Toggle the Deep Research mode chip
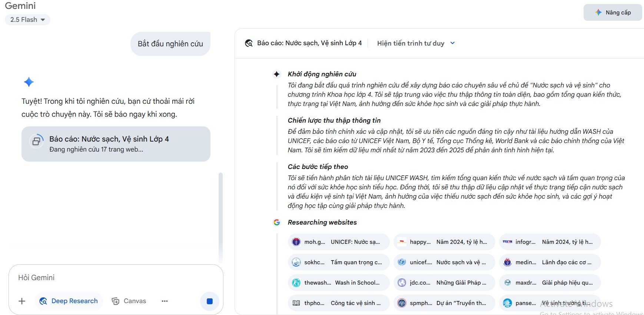 click(x=69, y=301)
